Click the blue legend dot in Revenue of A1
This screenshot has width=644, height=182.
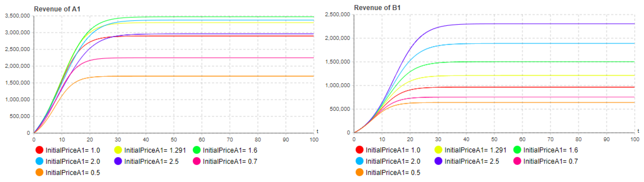click(39, 161)
